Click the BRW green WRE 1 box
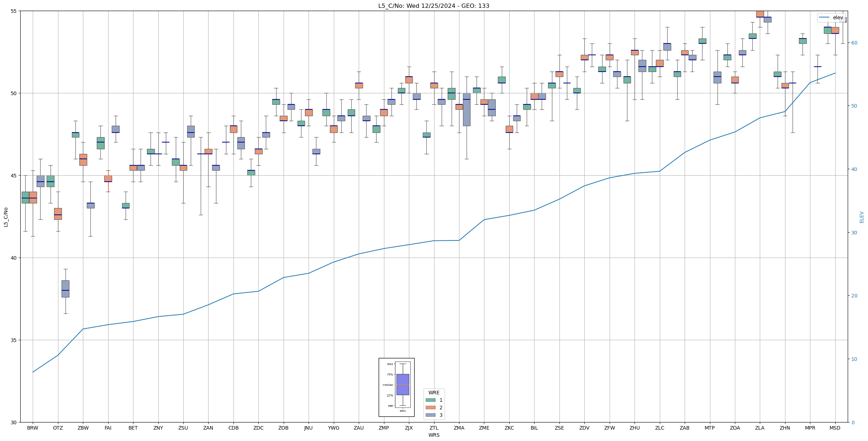Viewport: 868px width, 441px height. (25, 197)
